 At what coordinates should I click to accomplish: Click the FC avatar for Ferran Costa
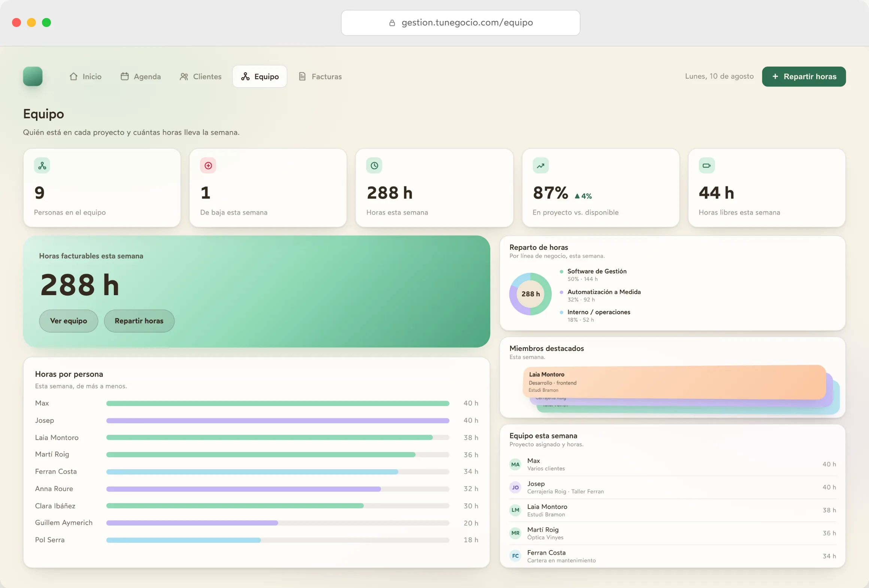pyautogui.click(x=515, y=556)
